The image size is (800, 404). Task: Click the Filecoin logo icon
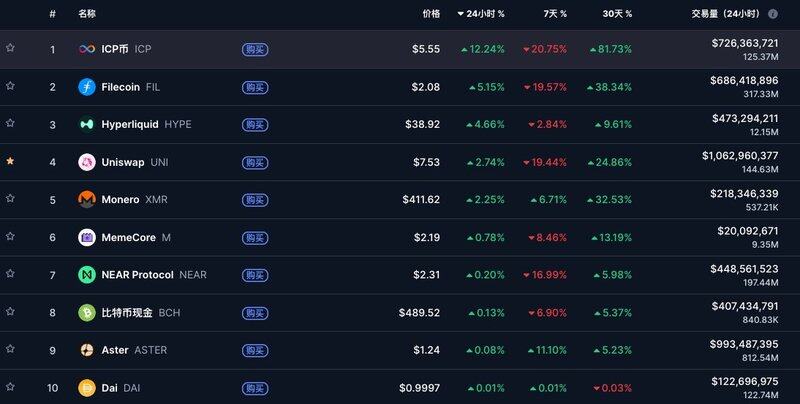(x=87, y=87)
